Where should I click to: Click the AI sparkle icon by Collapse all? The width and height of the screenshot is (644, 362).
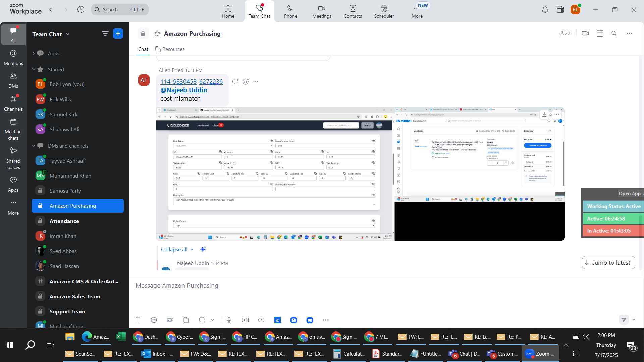pos(203,249)
